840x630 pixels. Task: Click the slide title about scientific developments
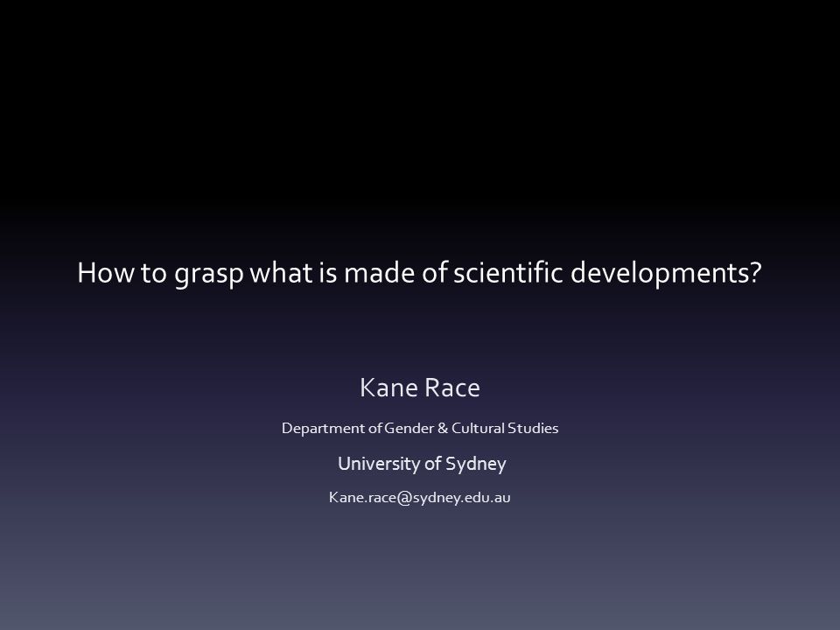coord(419,273)
